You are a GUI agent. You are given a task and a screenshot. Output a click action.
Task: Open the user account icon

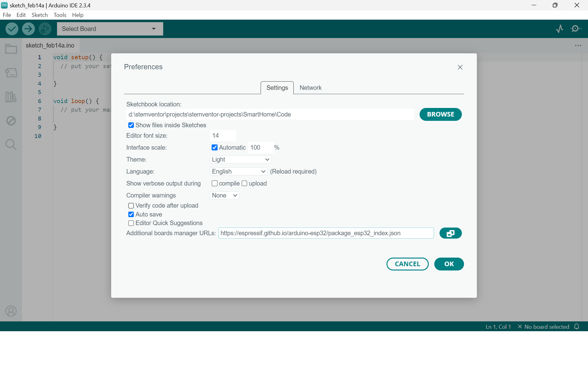tap(11, 311)
